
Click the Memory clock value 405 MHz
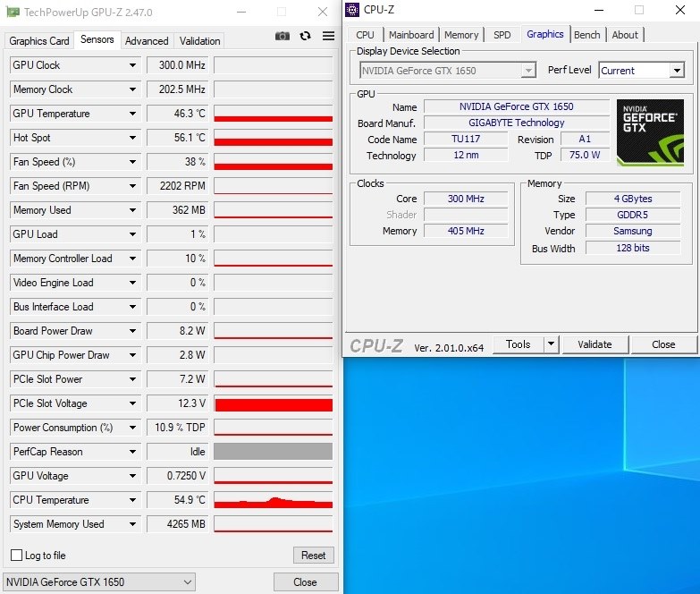pos(466,231)
